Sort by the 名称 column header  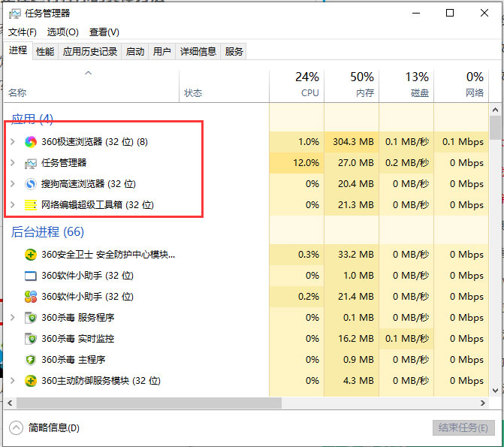(91, 85)
